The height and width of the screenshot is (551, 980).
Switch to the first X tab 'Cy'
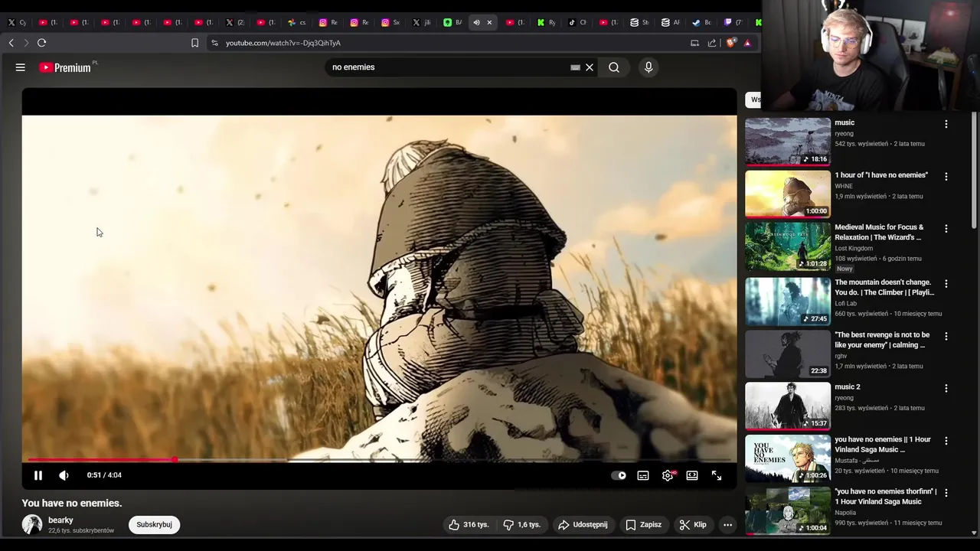tap(17, 22)
